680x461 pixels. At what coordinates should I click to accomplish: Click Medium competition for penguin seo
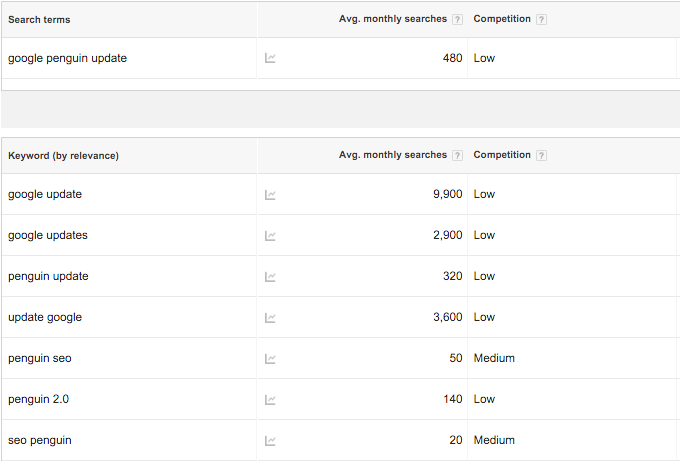tap(494, 358)
